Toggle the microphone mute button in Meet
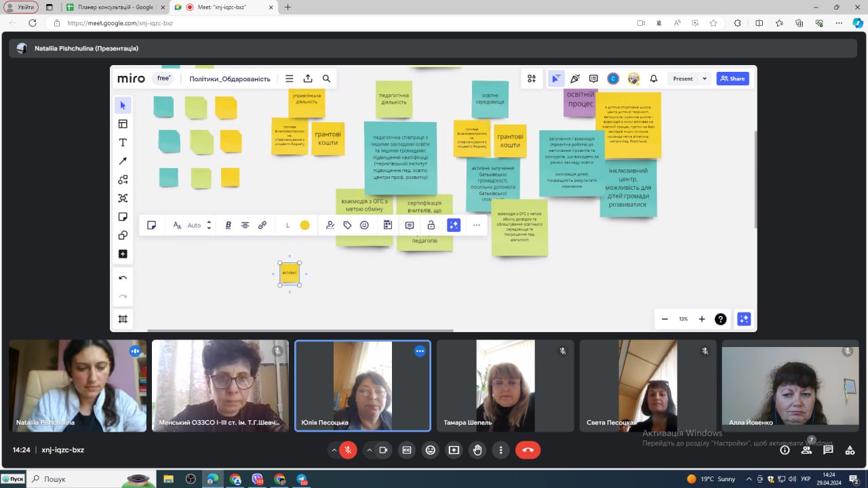The height and width of the screenshot is (488, 868). (348, 449)
